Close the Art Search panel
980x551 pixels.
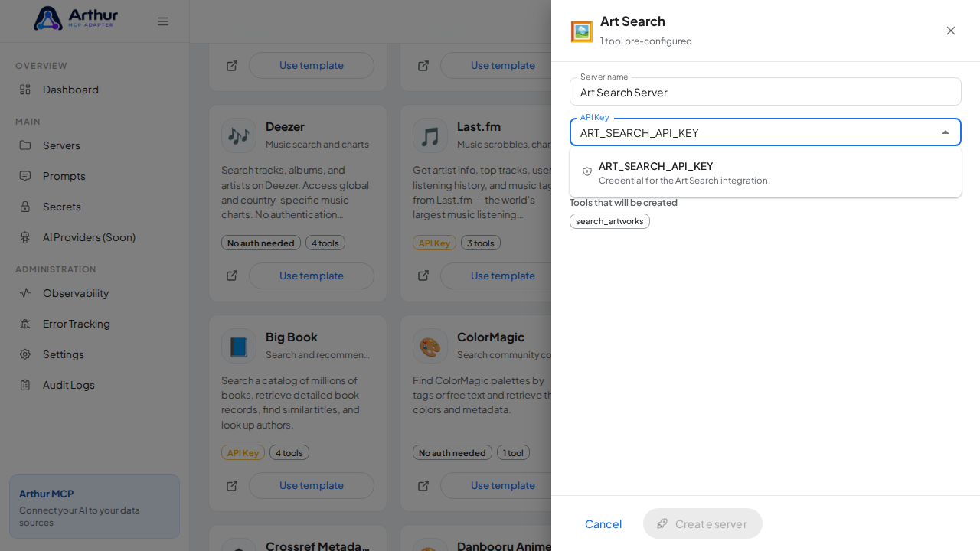click(951, 31)
